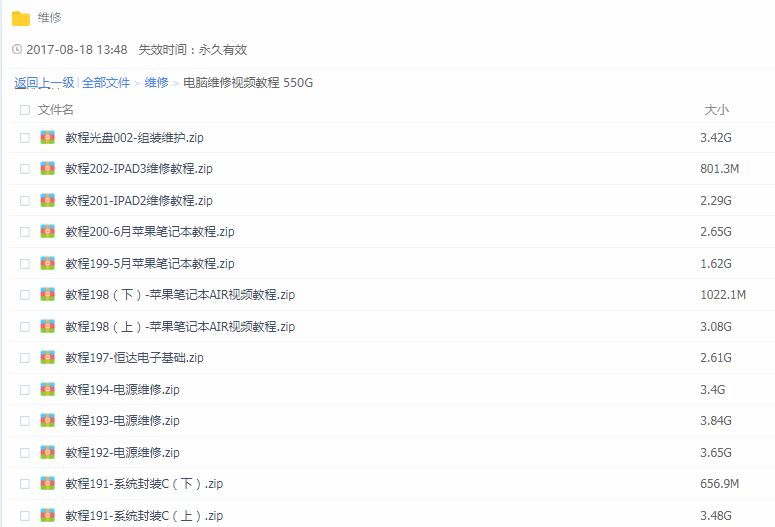The width and height of the screenshot is (775, 527).
Task: Click zip icon for 教程198（下）苹果笔记本AIR视频教程
Action: tap(47, 295)
